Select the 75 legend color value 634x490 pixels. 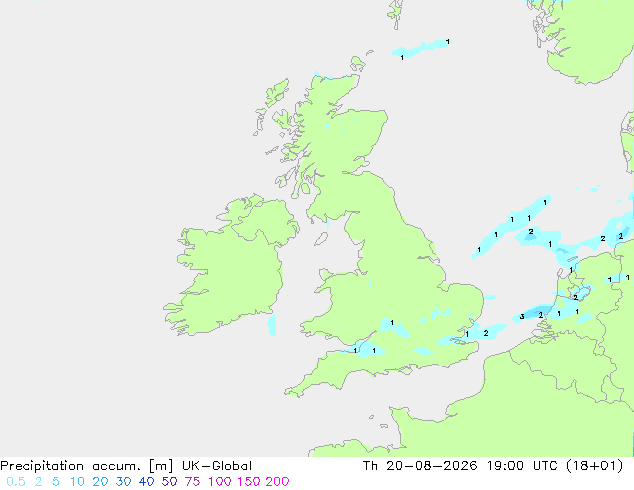pos(192,482)
